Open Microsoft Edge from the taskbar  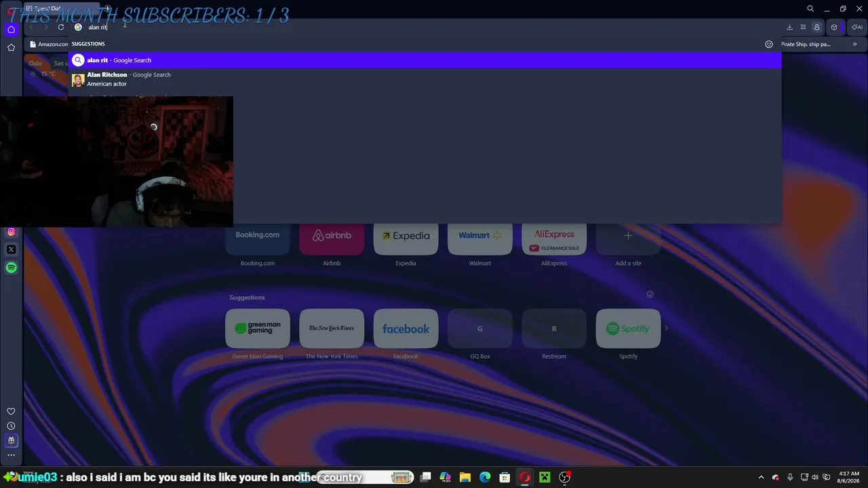click(485, 477)
